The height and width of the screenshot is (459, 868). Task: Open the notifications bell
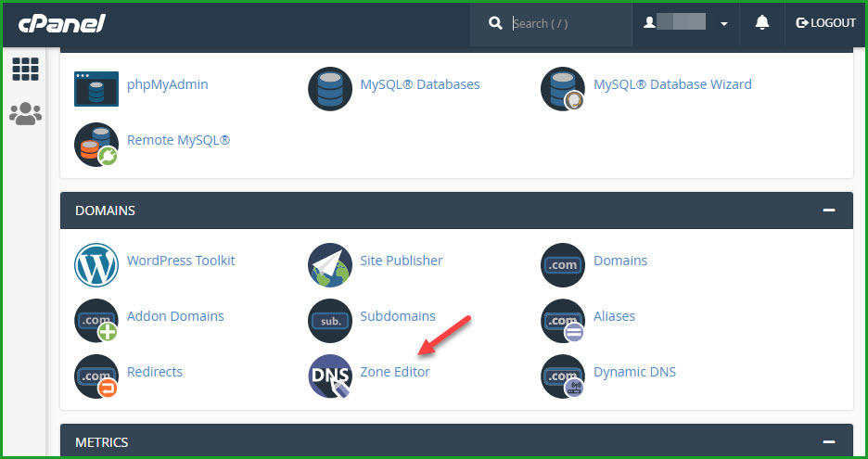(762, 22)
